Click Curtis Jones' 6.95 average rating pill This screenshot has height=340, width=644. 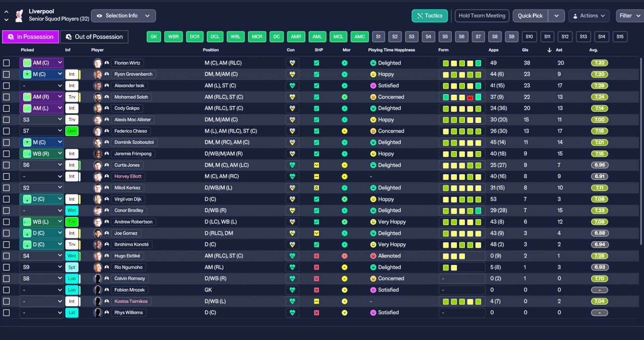click(600, 165)
